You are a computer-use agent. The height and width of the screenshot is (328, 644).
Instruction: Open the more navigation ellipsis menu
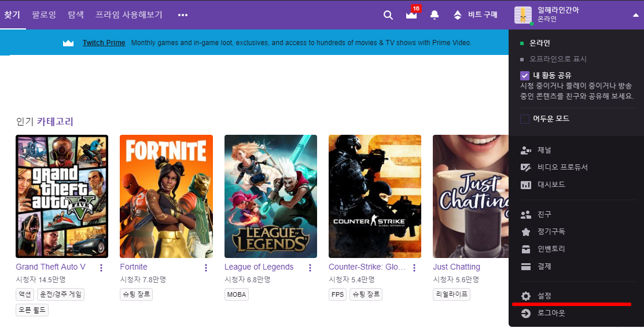[x=183, y=15]
